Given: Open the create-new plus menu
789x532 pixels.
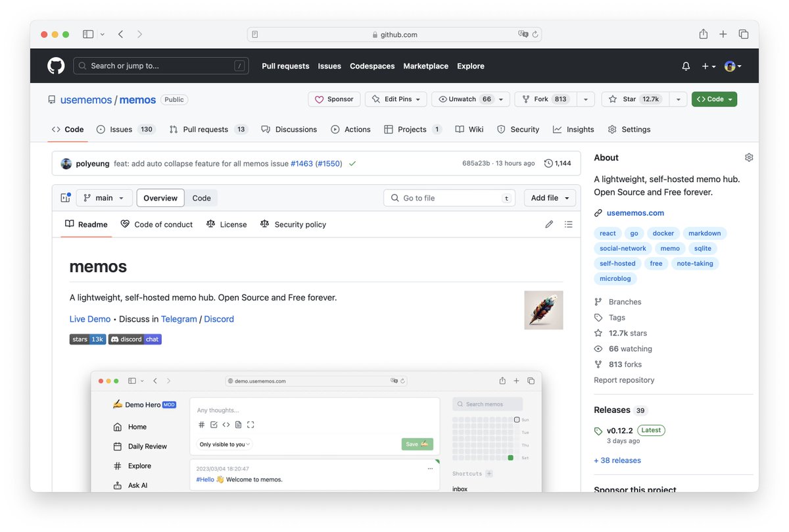Looking at the screenshot, I should tap(708, 66).
